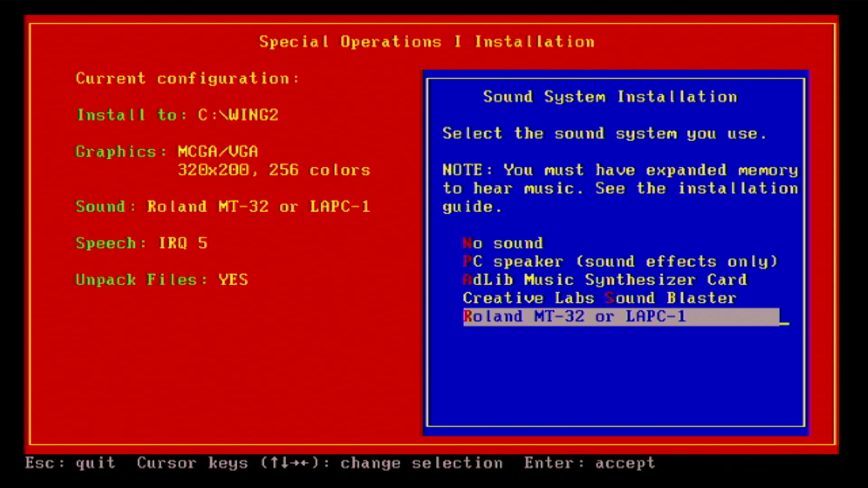Click Sound Roland MT-32 configuration line
The image size is (868, 488).
[222, 207]
